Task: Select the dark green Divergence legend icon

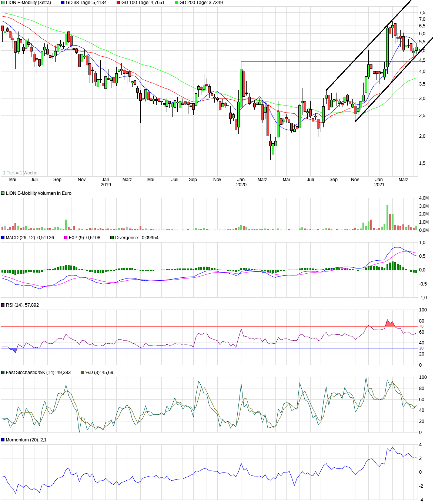Action: click(111, 238)
